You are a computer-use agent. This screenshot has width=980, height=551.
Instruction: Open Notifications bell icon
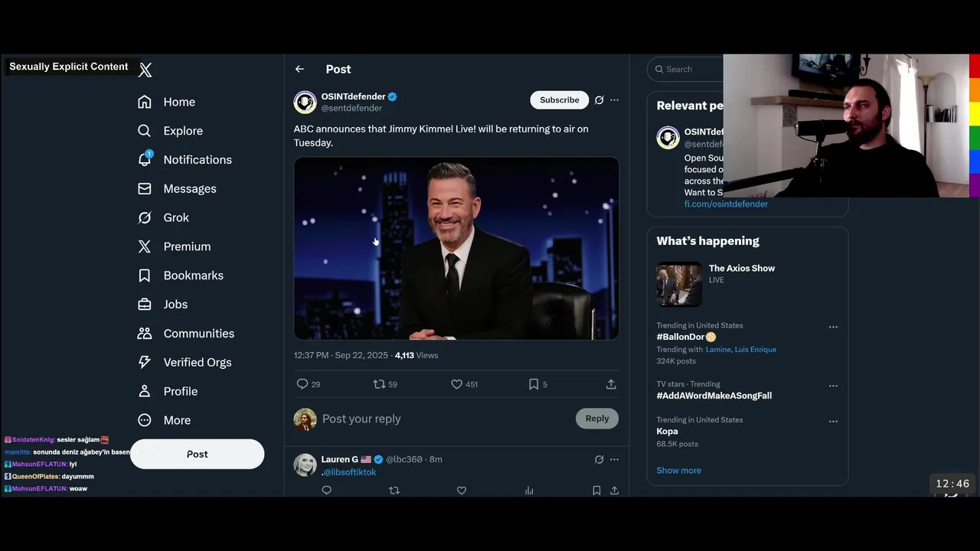coord(144,159)
